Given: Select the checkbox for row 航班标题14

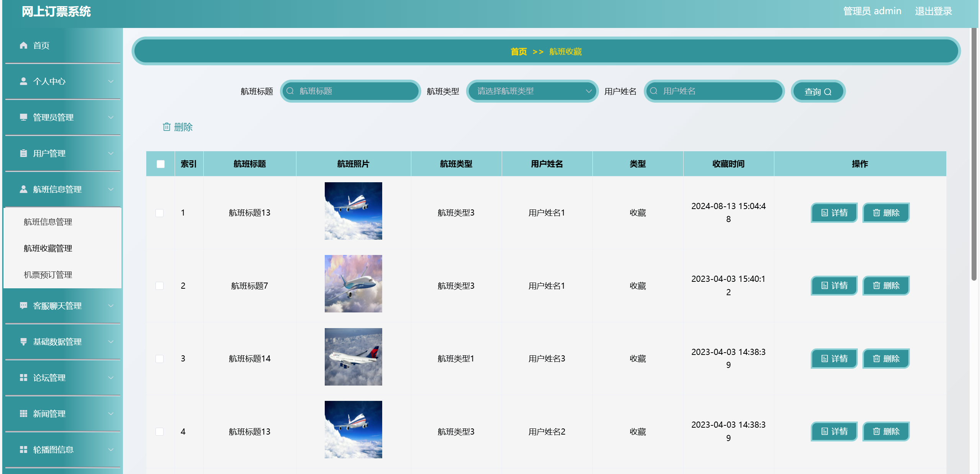Looking at the screenshot, I should pos(160,359).
